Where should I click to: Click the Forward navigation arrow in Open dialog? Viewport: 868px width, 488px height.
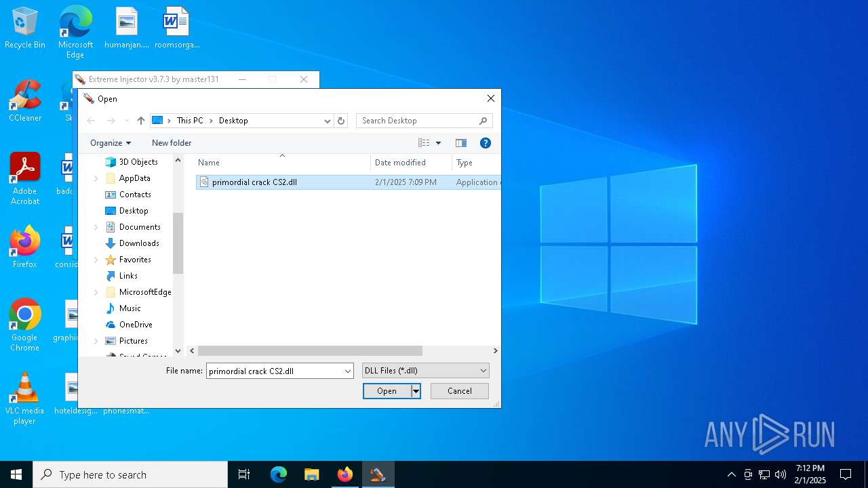coord(111,121)
